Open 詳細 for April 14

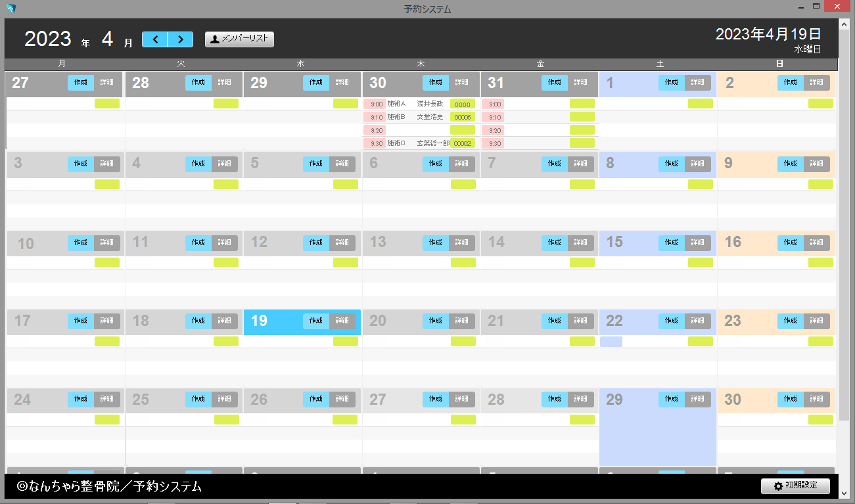tap(581, 243)
